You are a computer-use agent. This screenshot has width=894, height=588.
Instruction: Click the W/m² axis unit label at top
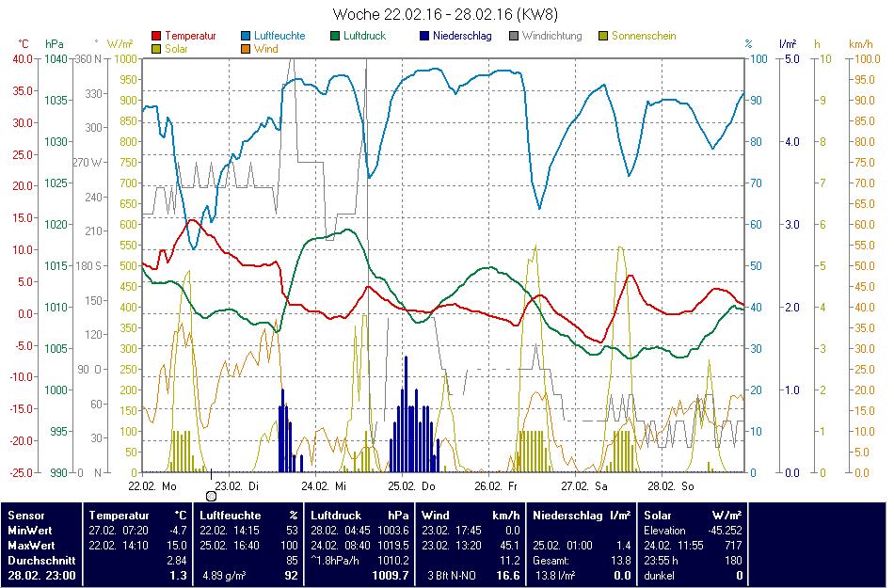pos(120,44)
